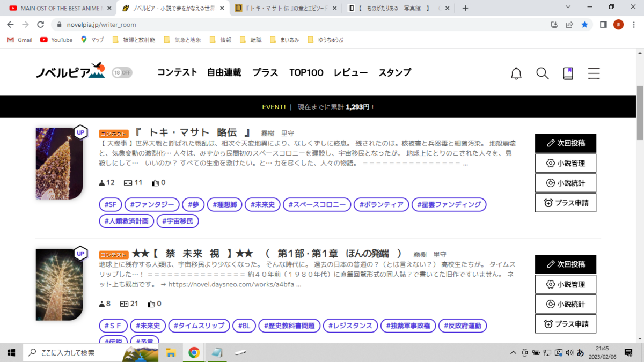Screen dimensions: 644x362
Task: Open the notification bell icon
Action: pyautogui.click(x=516, y=73)
